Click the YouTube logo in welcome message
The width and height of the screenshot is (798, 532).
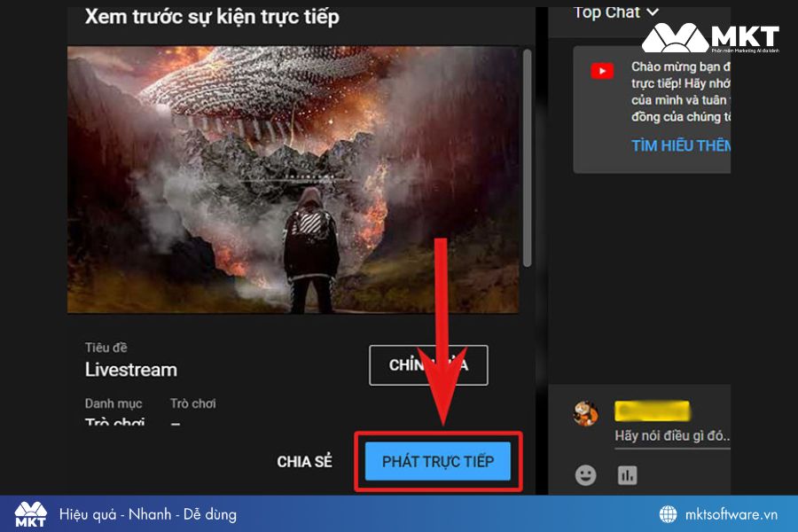point(602,71)
